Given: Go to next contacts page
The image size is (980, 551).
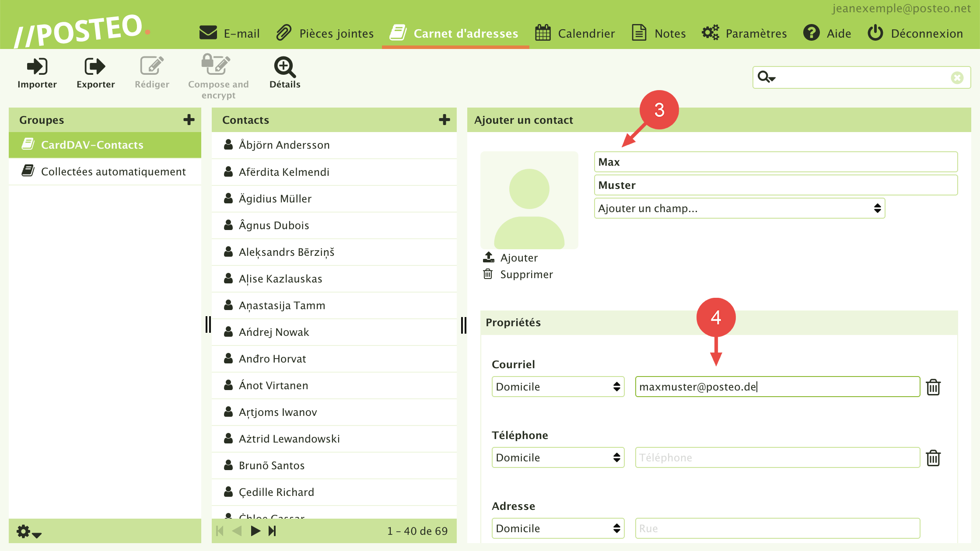Looking at the screenshot, I should point(255,531).
